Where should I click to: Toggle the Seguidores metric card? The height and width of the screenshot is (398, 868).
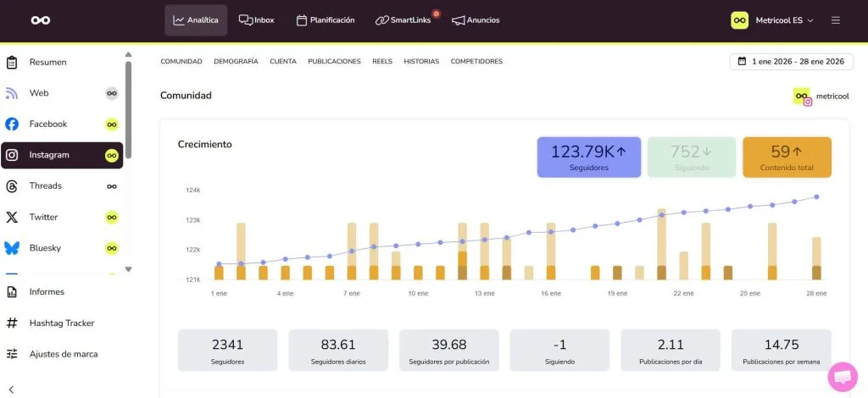click(x=588, y=157)
